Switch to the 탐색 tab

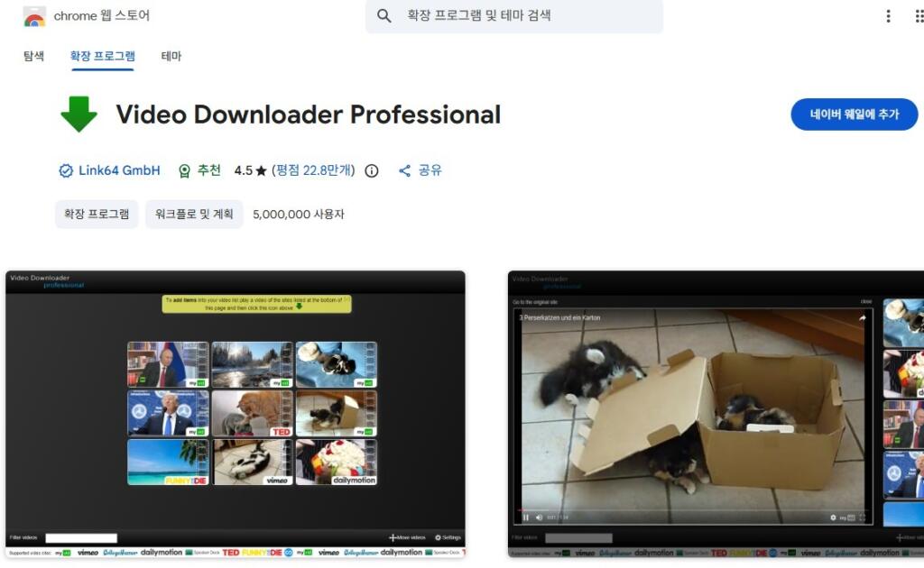(33, 56)
